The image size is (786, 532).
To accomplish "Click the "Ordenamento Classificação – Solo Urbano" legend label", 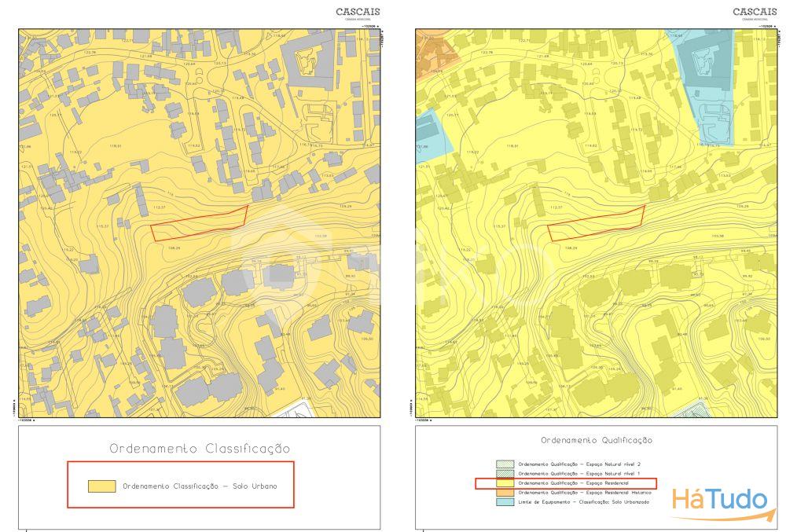I will point(199,486).
